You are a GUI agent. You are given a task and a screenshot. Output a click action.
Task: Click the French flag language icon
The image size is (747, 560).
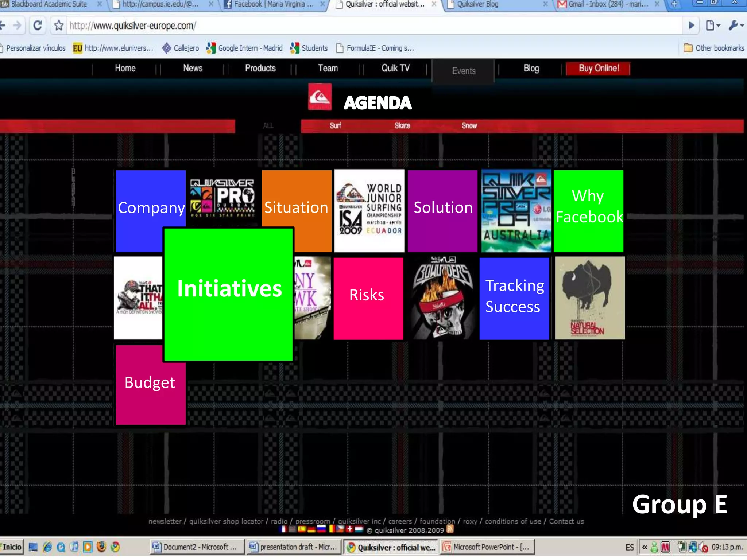pyautogui.click(x=283, y=529)
